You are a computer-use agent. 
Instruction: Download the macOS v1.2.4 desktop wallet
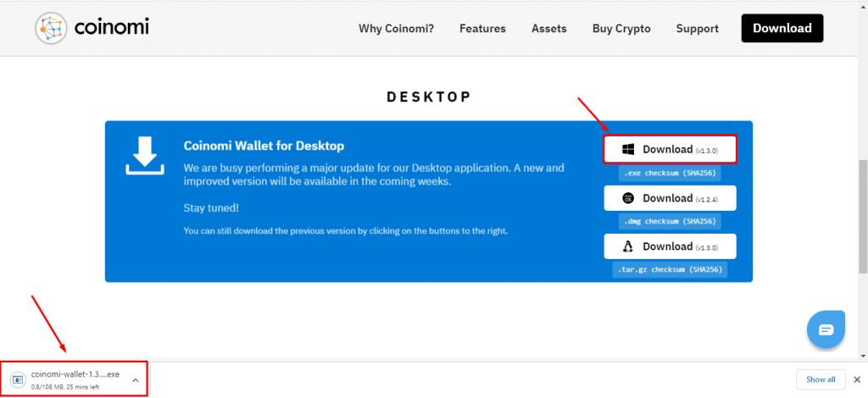pyautogui.click(x=670, y=198)
